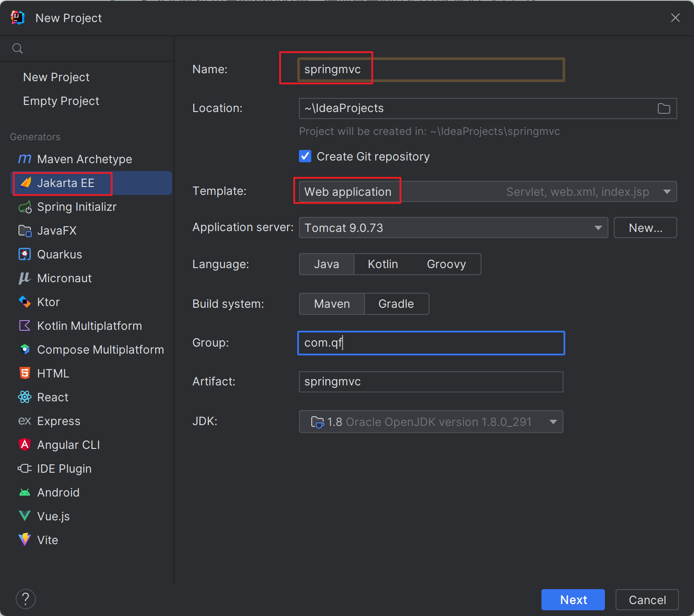Viewport: 694px width, 616px height.
Task: Click the Angular CLI icon
Action: (25, 444)
